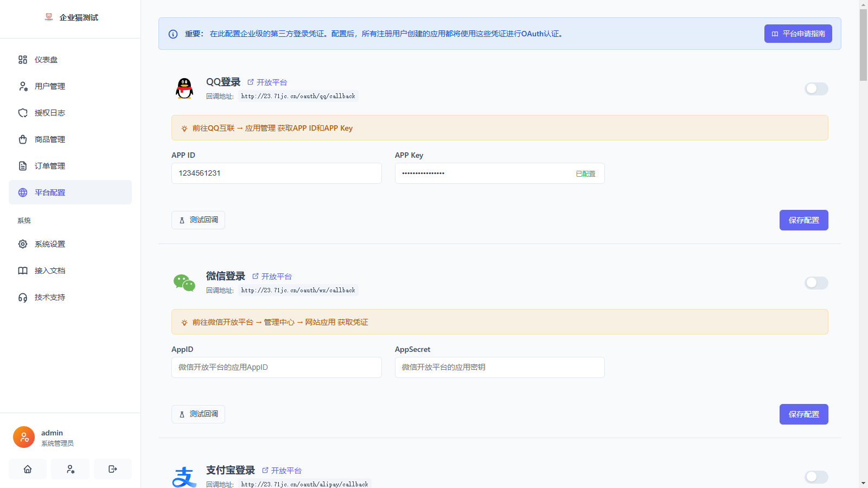
Task: Click the scrollbar down arrow
Action: click(x=863, y=483)
